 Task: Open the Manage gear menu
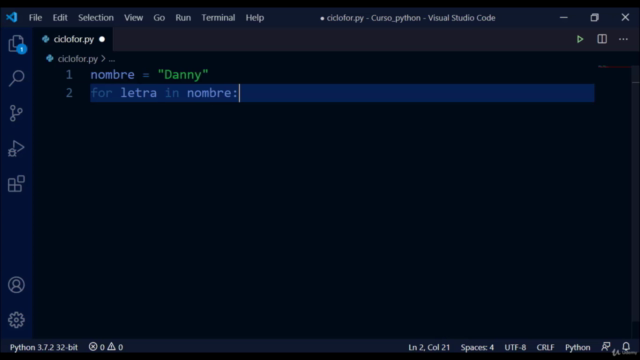tap(16, 320)
